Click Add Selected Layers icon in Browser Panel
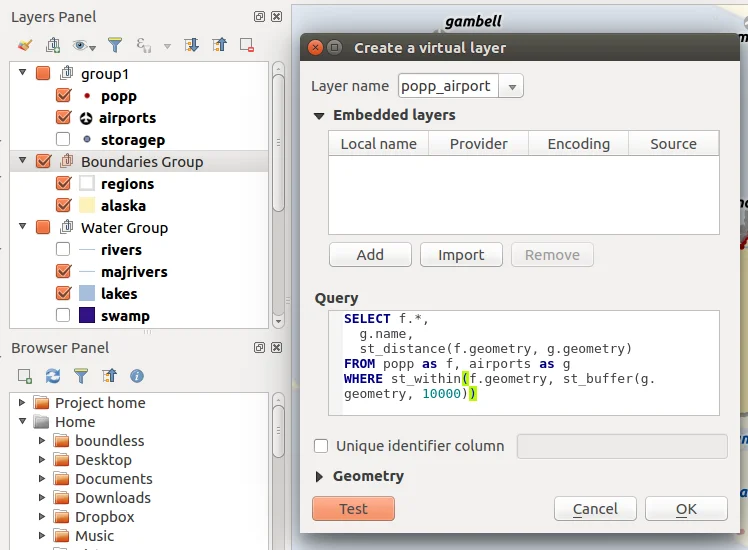 pos(25,376)
